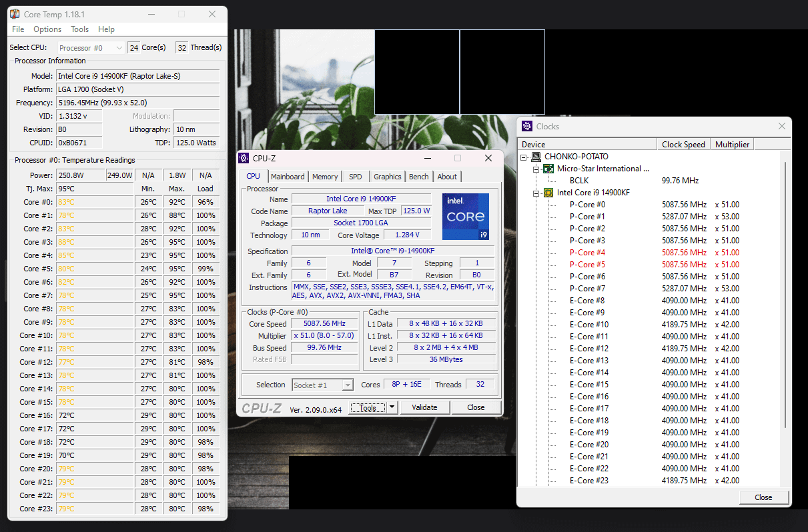Click the Core Temp title bar icon
The height and width of the screenshot is (532, 808).
tap(15, 14)
